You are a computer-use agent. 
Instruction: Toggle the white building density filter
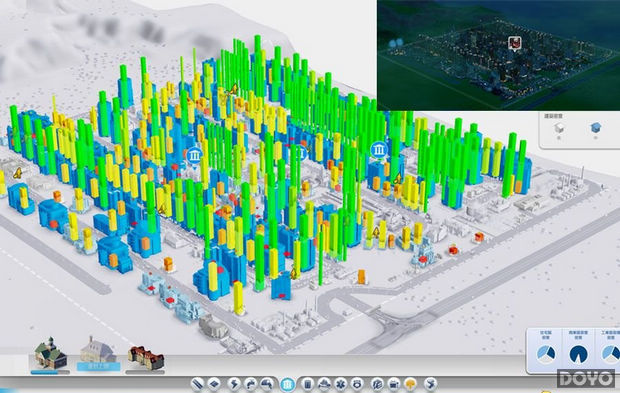pyautogui.click(x=559, y=128)
